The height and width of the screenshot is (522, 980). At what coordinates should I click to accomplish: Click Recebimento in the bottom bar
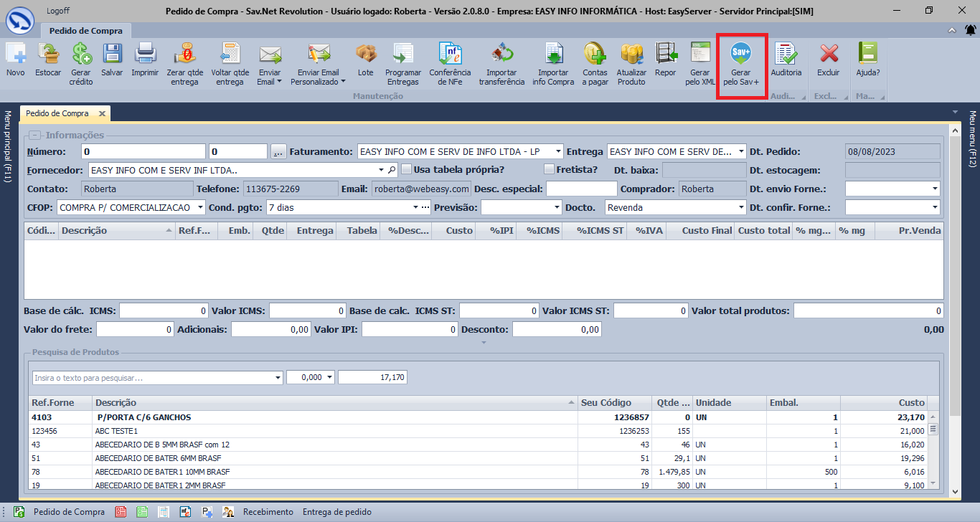(x=268, y=512)
